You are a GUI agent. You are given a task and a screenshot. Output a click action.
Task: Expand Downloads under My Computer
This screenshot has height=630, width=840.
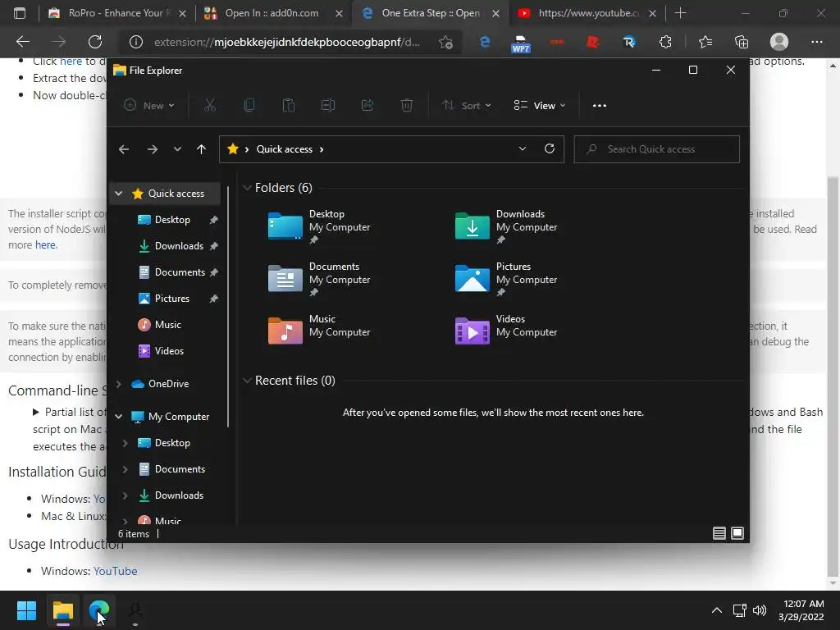pos(125,495)
